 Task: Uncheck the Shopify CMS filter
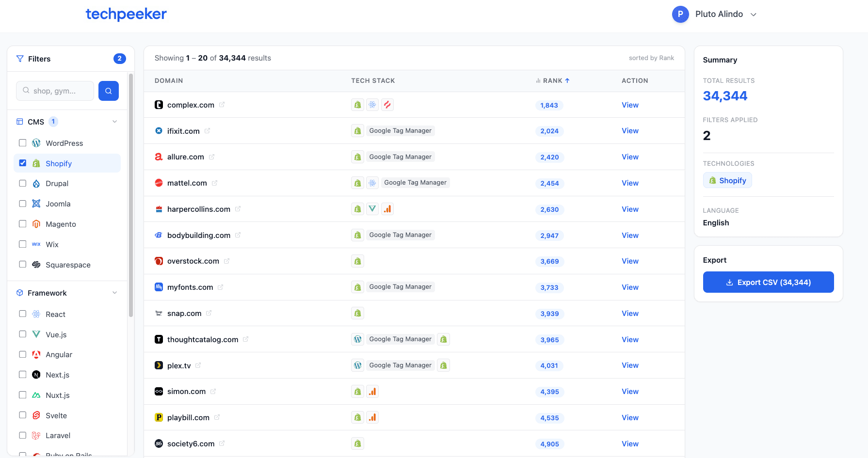click(22, 163)
